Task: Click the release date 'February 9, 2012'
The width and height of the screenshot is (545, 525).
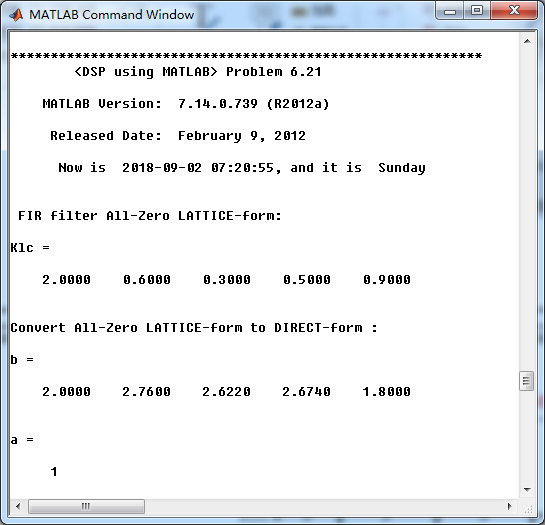Action: [242, 136]
